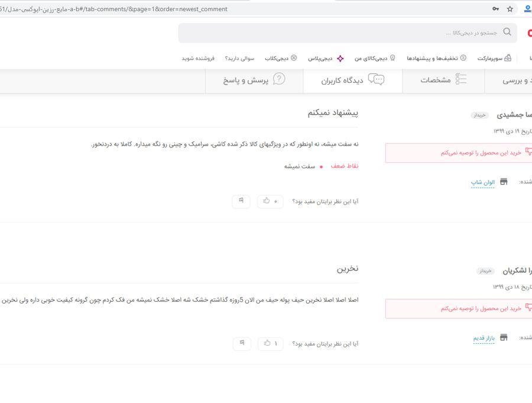The image size is (532, 403).
Task: Switch to the مشخصات tab
Action: pyautogui.click(x=443, y=80)
